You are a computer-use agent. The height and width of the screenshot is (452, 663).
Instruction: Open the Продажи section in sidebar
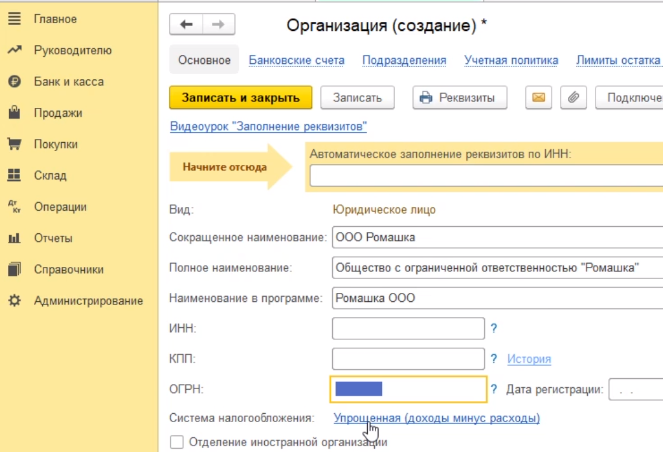pyautogui.click(x=57, y=113)
